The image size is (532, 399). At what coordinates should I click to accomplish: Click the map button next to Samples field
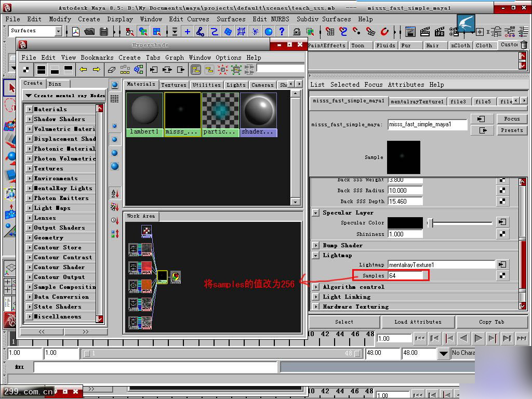coord(502,276)
